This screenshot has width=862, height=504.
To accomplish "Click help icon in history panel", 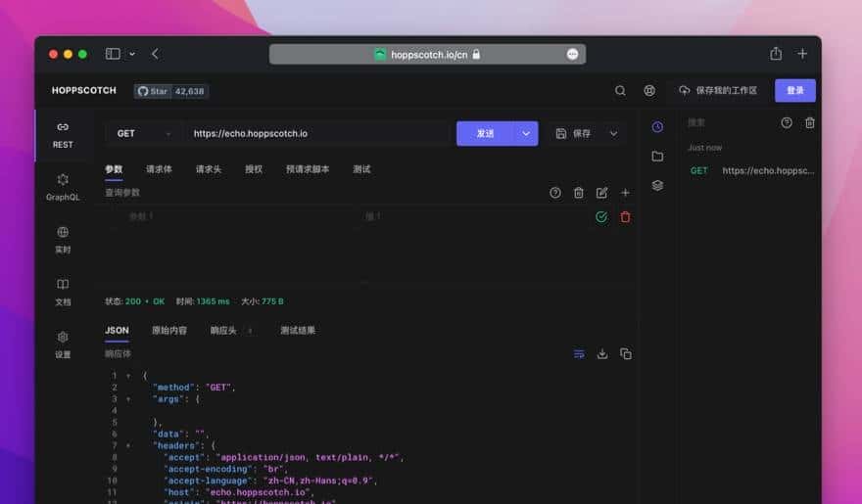I will (x=787, y=123).
